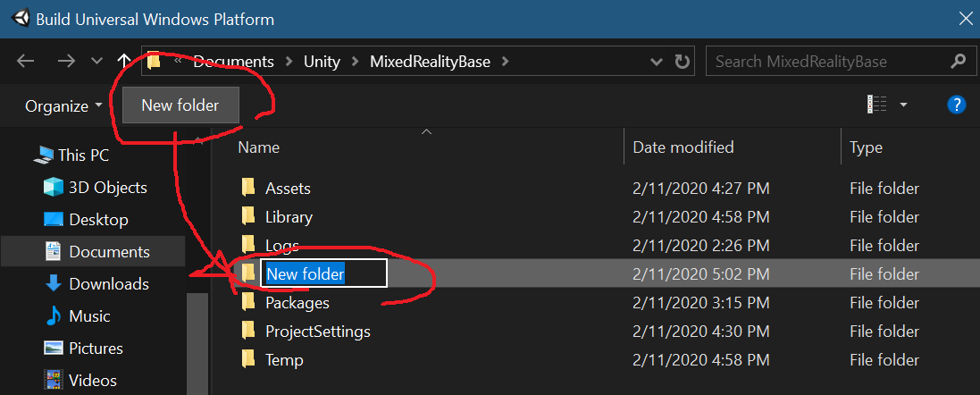980x395 pixels.
Task: Open the recent locations dropdown arrow
Action: [x=96, y=62]
